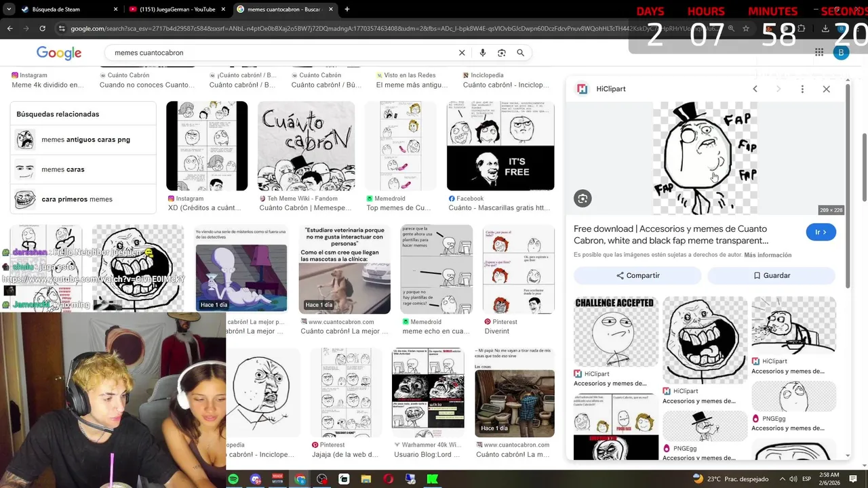Open clock showing 2:58 AM
This screenshot has width=868, height=488.
(x=829, y=479)
